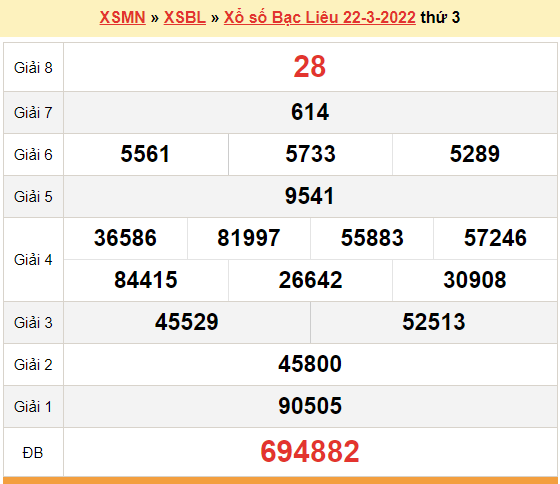This screenshot has height=484, width=560.
Task: Click the Giải 6 number 5289
Action: pyautogui.click(x=475, y=154)
